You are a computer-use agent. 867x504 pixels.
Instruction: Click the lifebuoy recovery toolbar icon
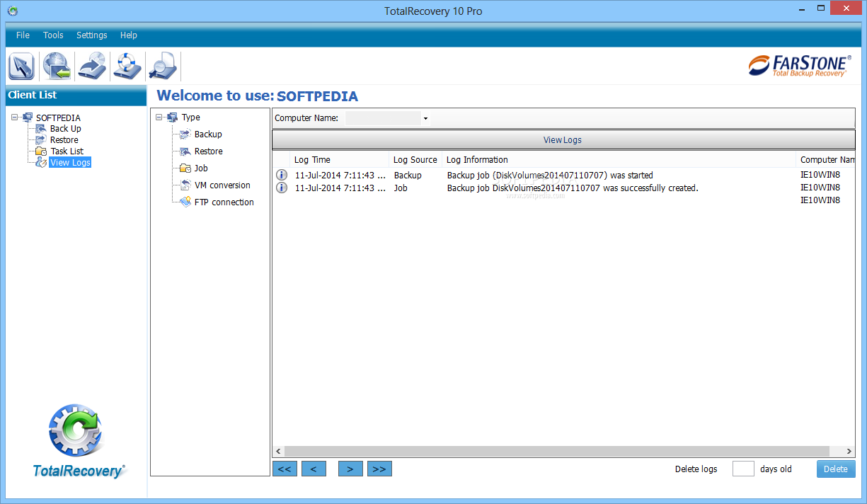click(127, 67)
